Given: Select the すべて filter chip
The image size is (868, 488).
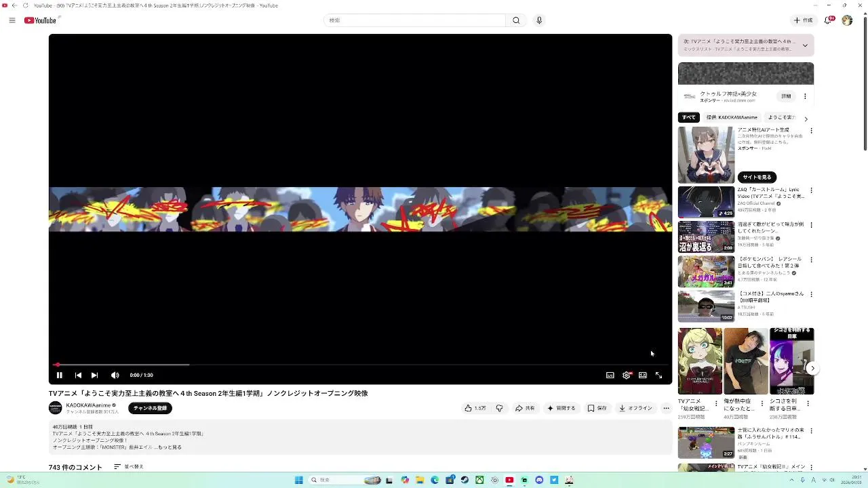Looking at the screenshot, I should [689, 117].
